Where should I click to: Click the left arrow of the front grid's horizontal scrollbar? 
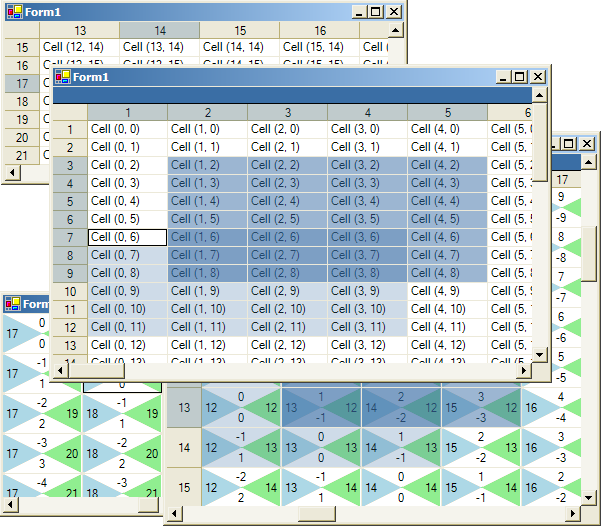[x=61, y=371]
